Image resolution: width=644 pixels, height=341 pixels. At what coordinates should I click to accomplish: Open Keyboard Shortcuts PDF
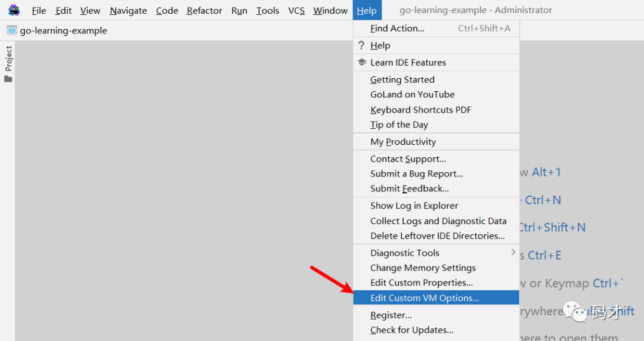coord(436,110)
